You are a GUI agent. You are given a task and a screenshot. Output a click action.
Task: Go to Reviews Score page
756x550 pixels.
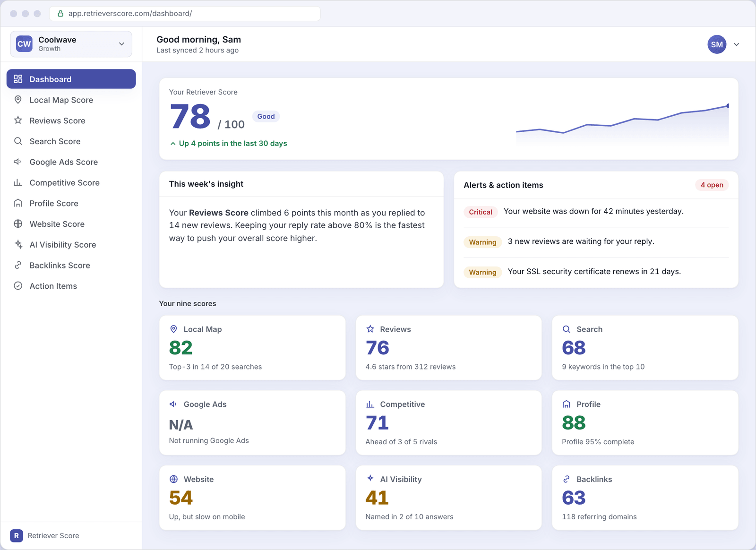point(71,120)
